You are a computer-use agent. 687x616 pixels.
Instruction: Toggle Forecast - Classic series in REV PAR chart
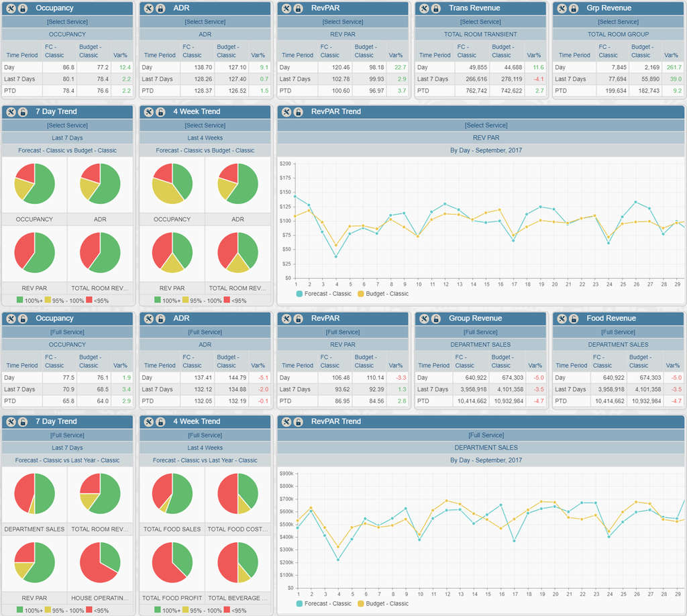[x=323, y=294]
